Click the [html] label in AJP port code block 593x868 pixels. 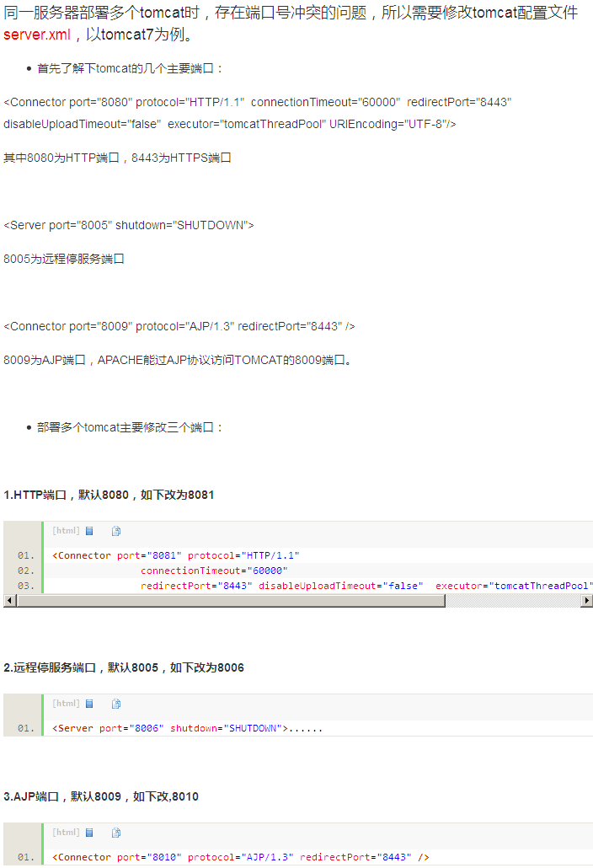[x=66, y=832]
